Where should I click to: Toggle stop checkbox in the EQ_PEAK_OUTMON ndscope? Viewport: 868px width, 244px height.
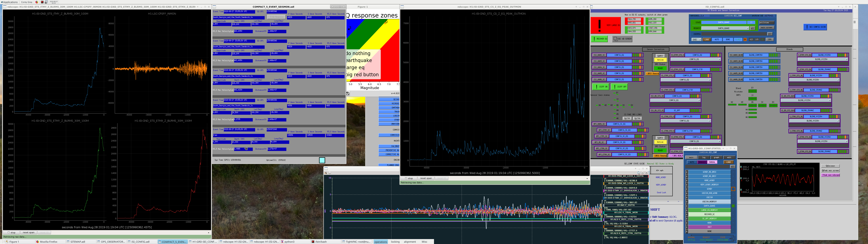[x=409, y=178]
